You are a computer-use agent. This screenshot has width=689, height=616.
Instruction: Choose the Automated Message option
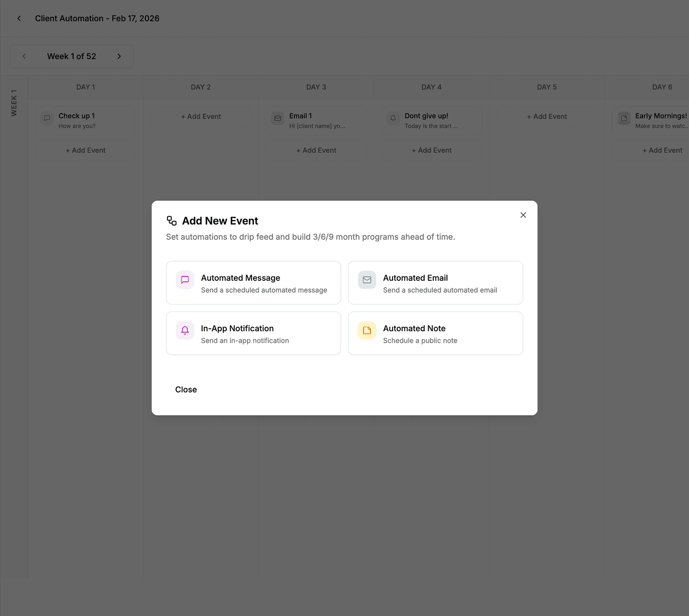(x=253, y=283)
